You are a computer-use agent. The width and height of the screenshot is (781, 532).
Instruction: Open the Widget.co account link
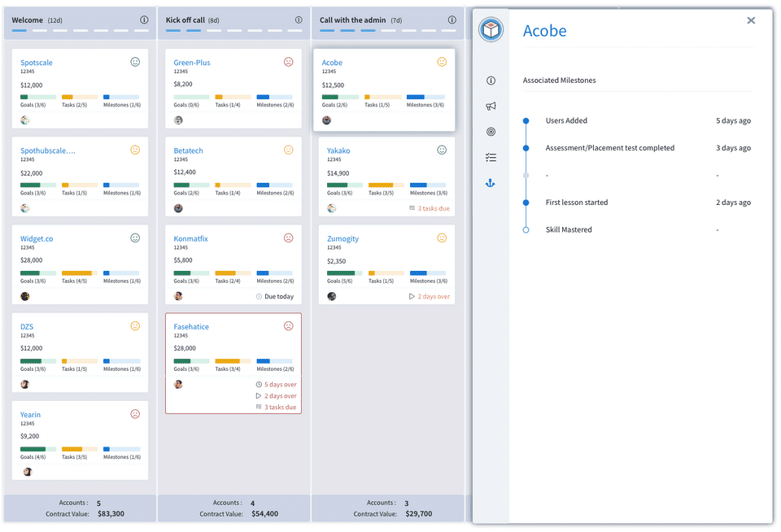point(37,239)
